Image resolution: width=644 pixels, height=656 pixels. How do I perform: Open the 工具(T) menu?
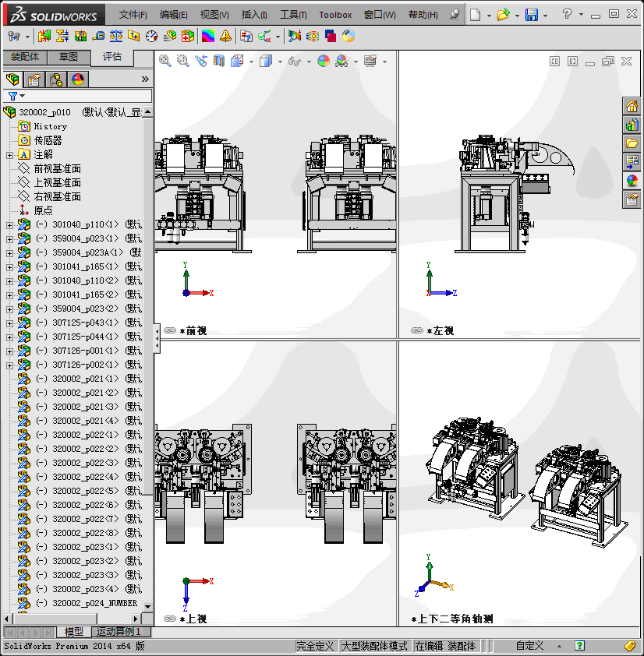pos(293,15)
